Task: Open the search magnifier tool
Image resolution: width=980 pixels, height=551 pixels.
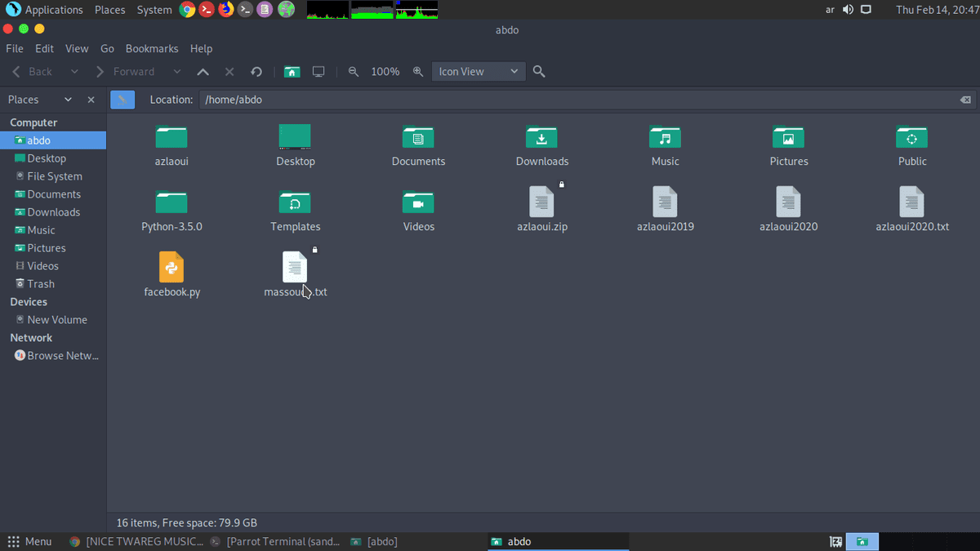Action: point(539,72)
